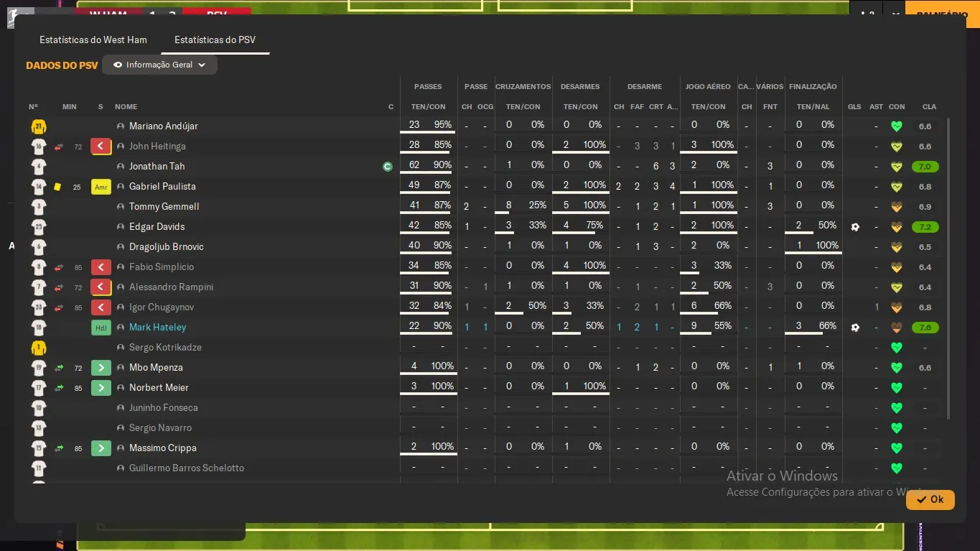Open Mark Hateley's player profile link
Screen dimensions: 980x551
click(x=157, y=328)
